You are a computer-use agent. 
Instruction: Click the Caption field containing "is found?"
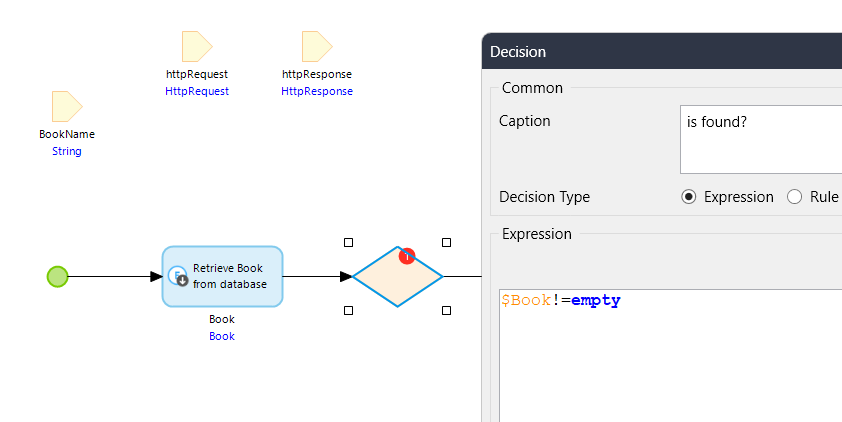760,139
